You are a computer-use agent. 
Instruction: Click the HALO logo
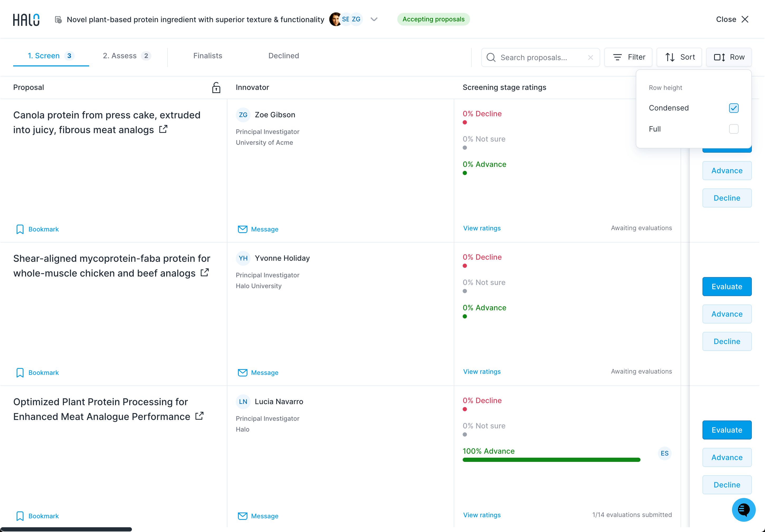pyautogui.click(x=26, y=20)
